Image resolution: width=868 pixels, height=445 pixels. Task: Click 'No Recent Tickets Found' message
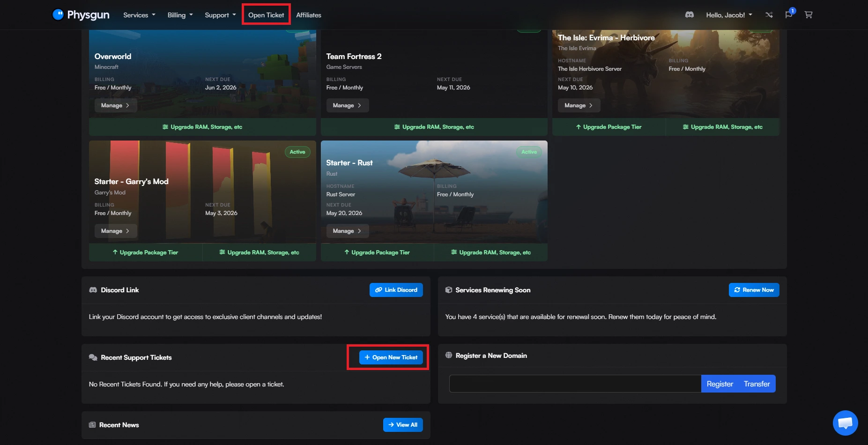tap(186, 384)
